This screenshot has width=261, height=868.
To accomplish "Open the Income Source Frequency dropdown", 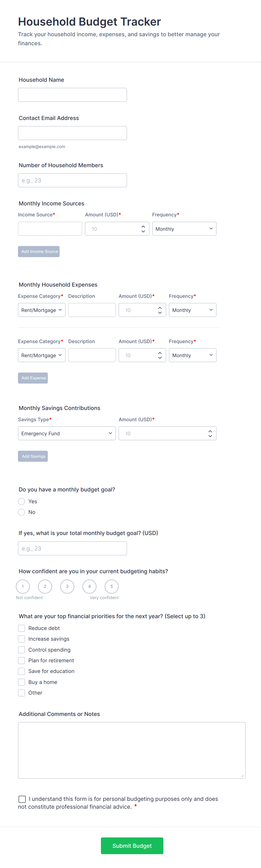I will [x=184, y=229].
